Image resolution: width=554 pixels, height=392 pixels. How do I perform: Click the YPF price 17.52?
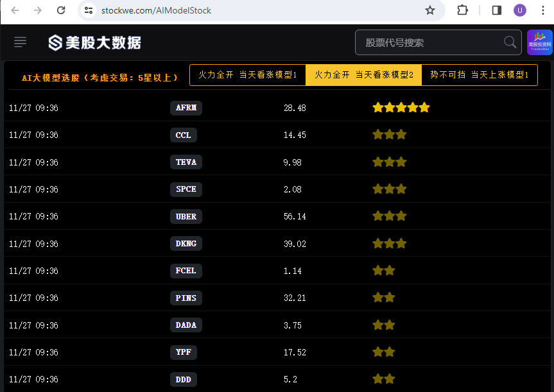[x=295, y=352]
